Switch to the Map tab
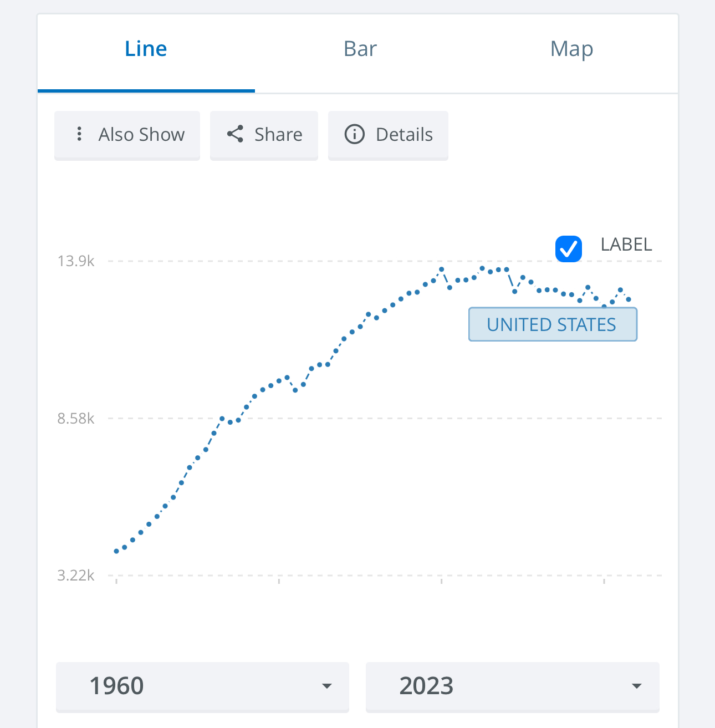715x728 pixels. 572,49
